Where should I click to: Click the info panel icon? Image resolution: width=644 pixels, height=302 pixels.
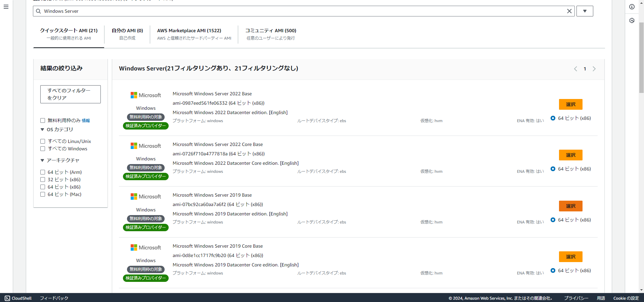[x=632, y=7]
